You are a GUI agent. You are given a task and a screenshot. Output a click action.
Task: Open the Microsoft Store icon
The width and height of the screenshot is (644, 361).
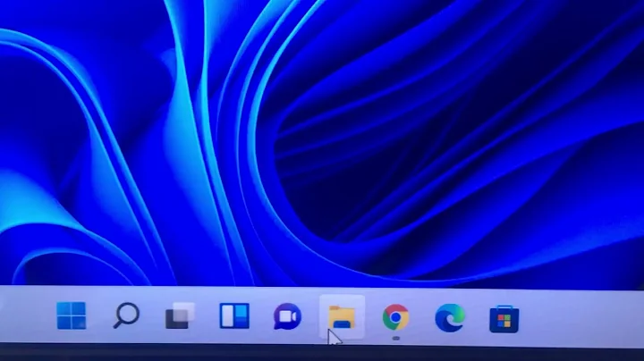click(504, 319)
